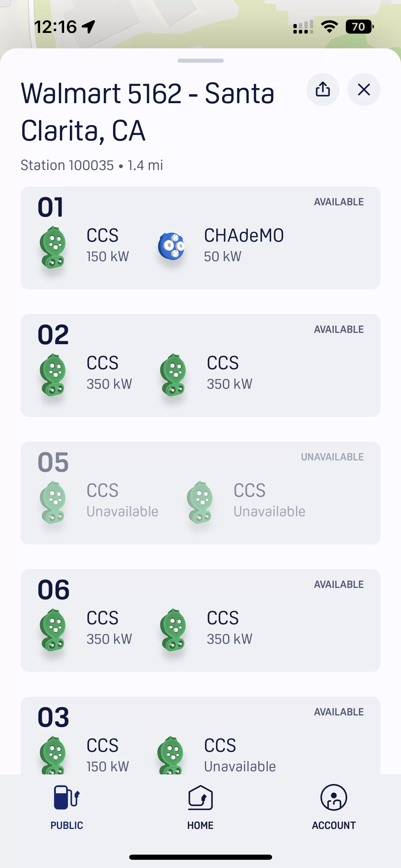Viewport: 401px width, 868px height.
Task: Choose the second CCS 350 kW plug on charger 02
Action: pyautogui.click(x=206, y=374)
